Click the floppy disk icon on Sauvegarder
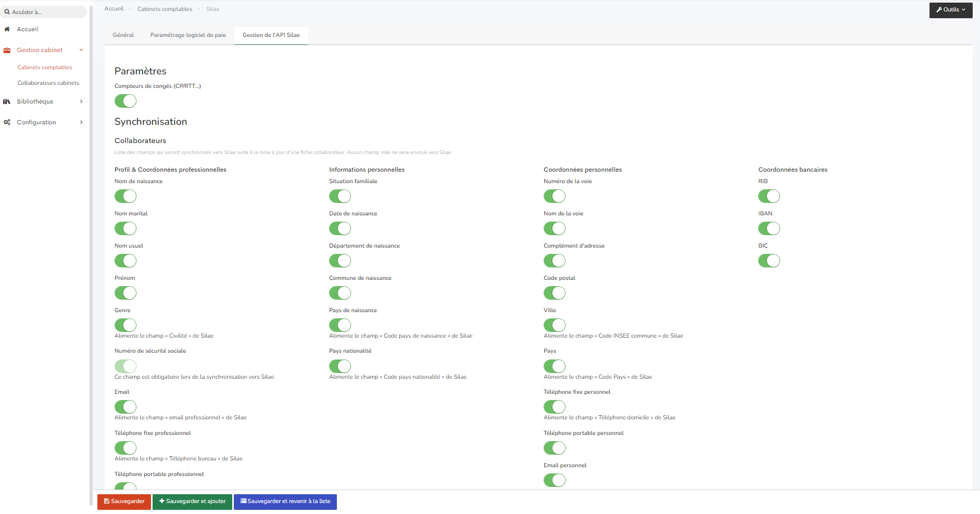The width and height of the screenshot is (980, 514). [x=107, y=502]
